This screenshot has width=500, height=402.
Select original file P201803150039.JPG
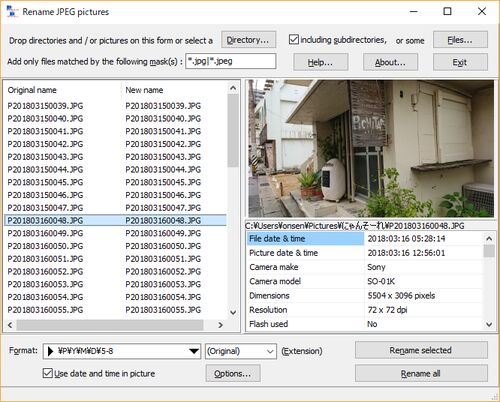coord(45,106)
